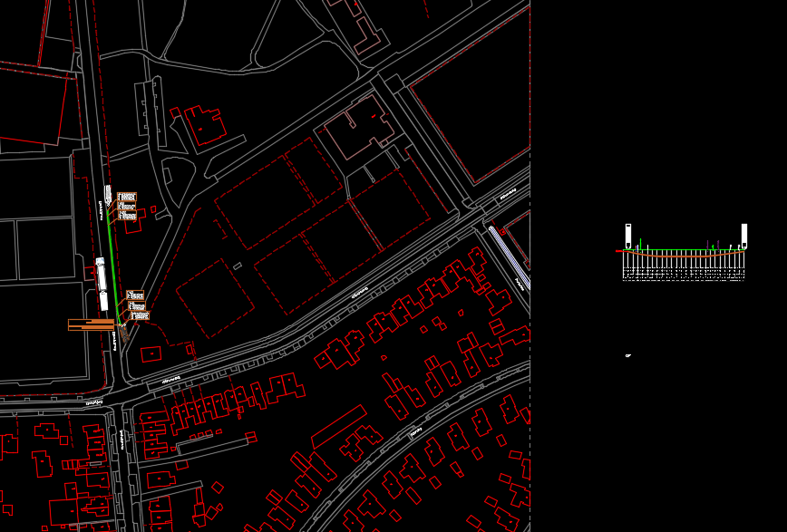Click the right white rig marker in the profile
This screenshot has height=532, width=787.
[744, 236]
